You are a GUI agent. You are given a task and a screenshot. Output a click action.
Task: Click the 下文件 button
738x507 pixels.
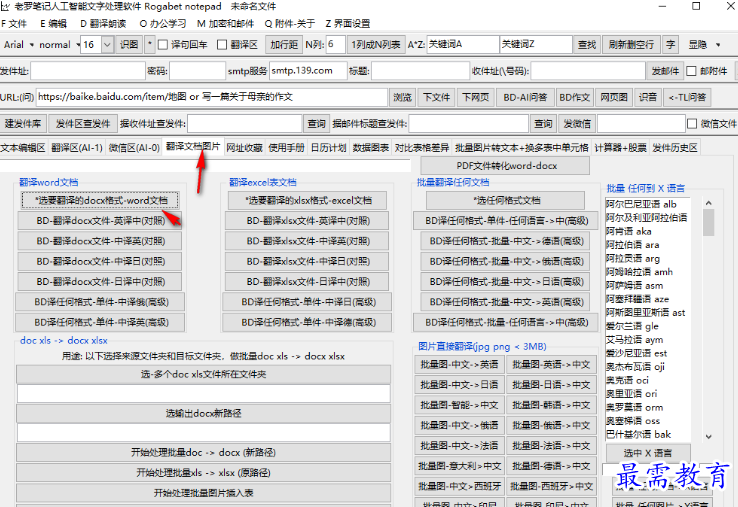[x=436, y=97]
